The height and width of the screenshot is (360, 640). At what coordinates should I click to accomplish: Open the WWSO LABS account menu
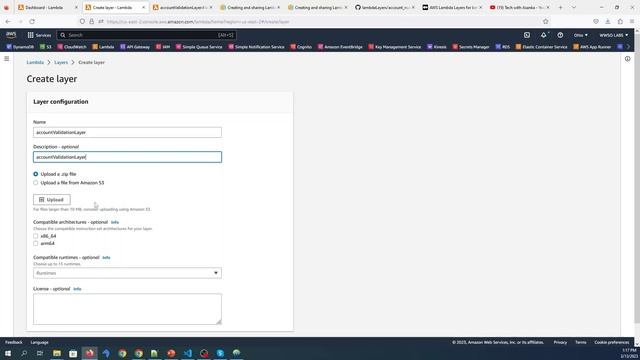[x=613, y=35]
